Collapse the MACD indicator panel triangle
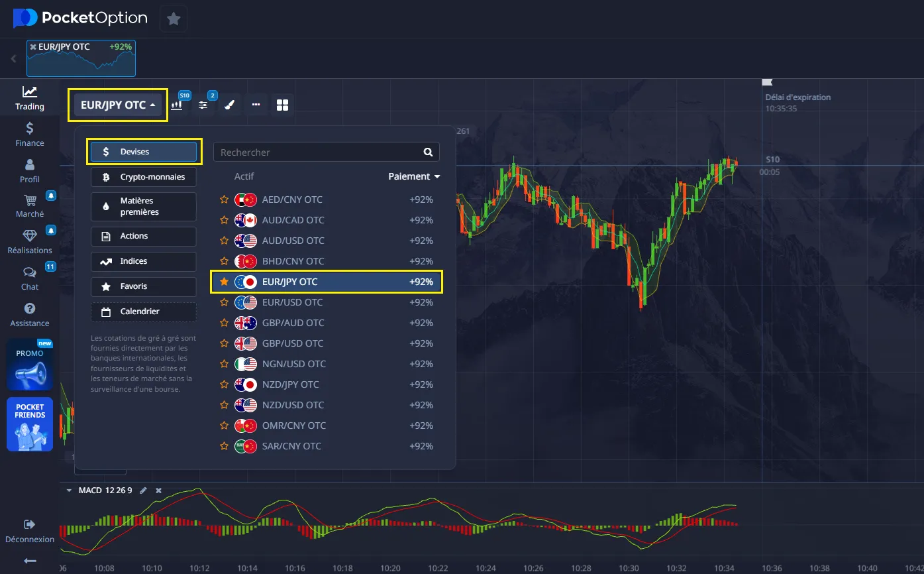The height and width of the screenshot is (574, 924). coord(69,490)
